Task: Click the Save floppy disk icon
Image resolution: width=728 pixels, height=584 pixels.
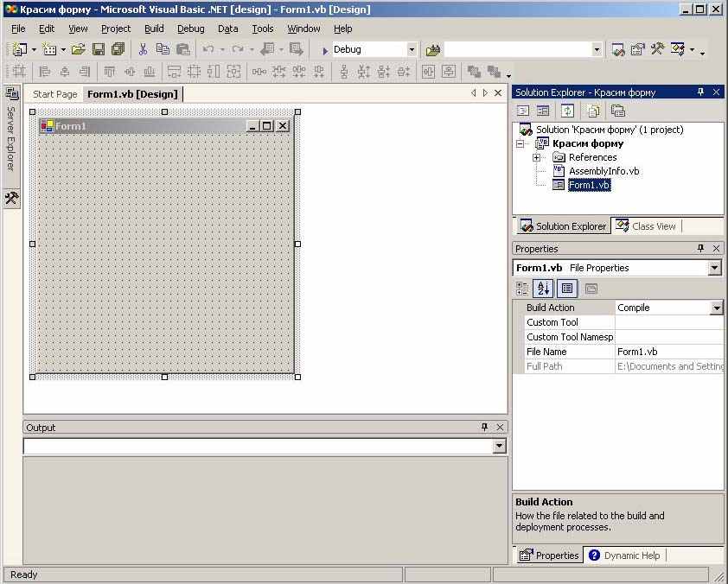Action: [x=99, y=49]
